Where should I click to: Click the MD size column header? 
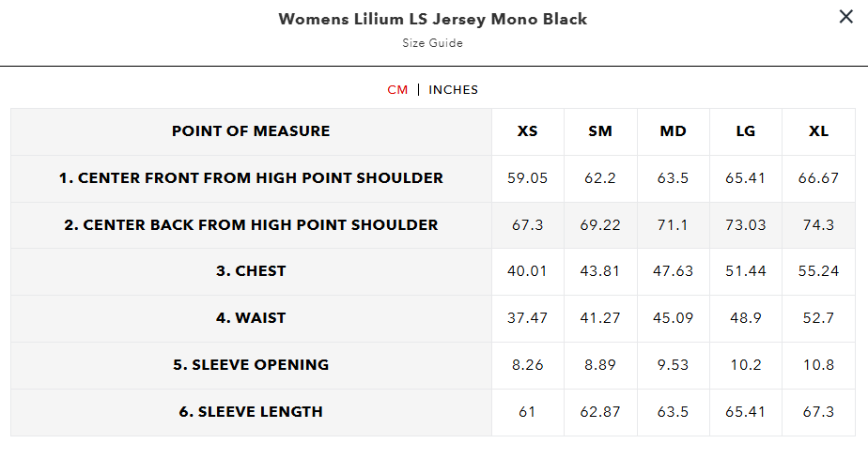coord(673,131)
